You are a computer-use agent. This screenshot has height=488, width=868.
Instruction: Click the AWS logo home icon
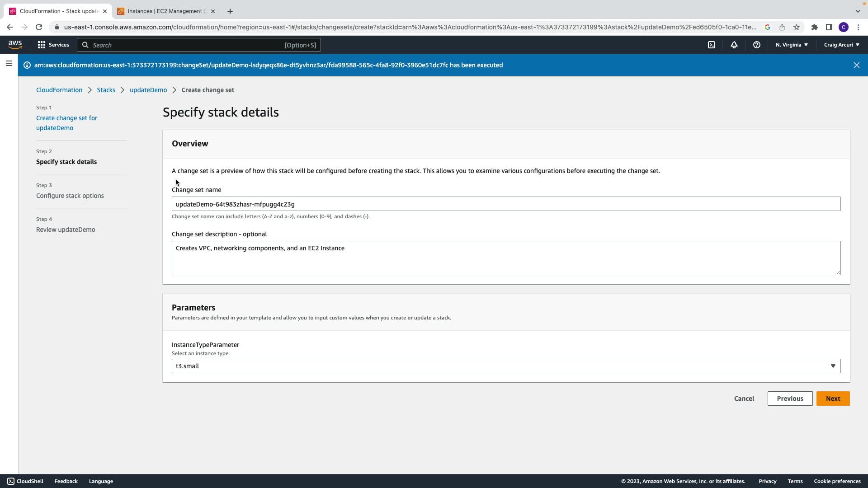(15, 45)
